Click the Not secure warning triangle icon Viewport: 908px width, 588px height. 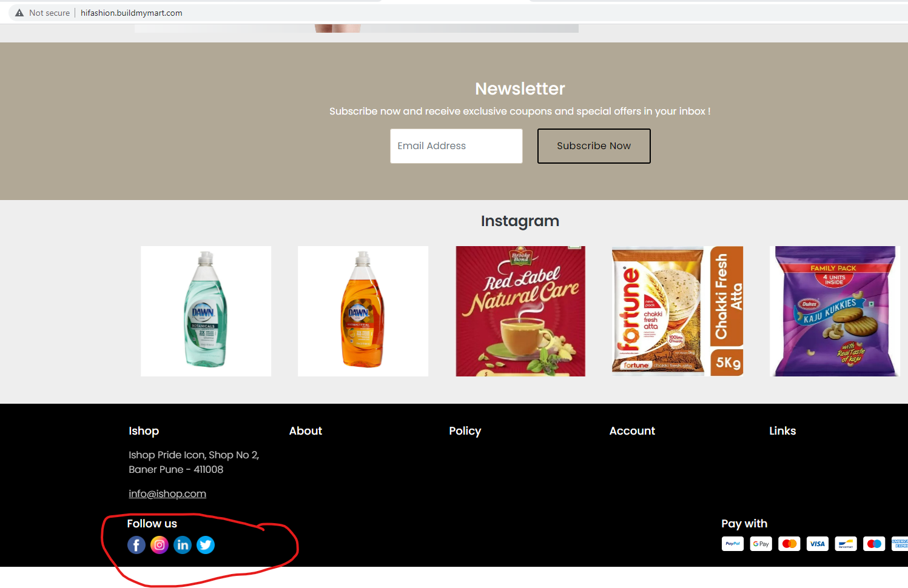(x=19, y=13)
